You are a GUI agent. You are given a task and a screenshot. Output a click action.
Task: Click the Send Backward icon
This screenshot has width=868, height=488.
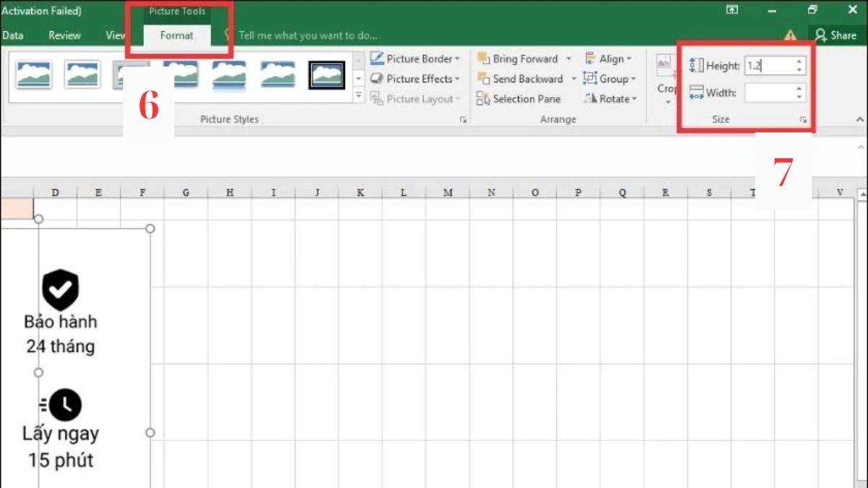click(482, 79)
